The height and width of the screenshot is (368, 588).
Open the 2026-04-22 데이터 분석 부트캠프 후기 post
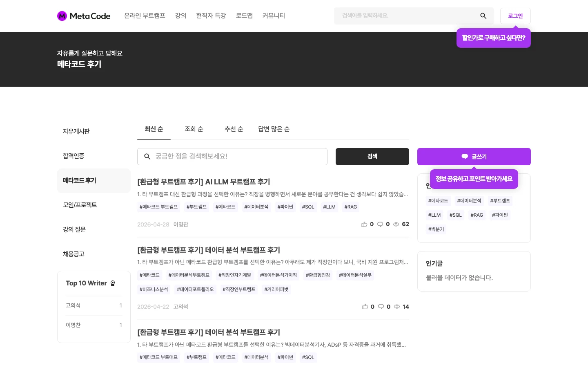point(209,250)
